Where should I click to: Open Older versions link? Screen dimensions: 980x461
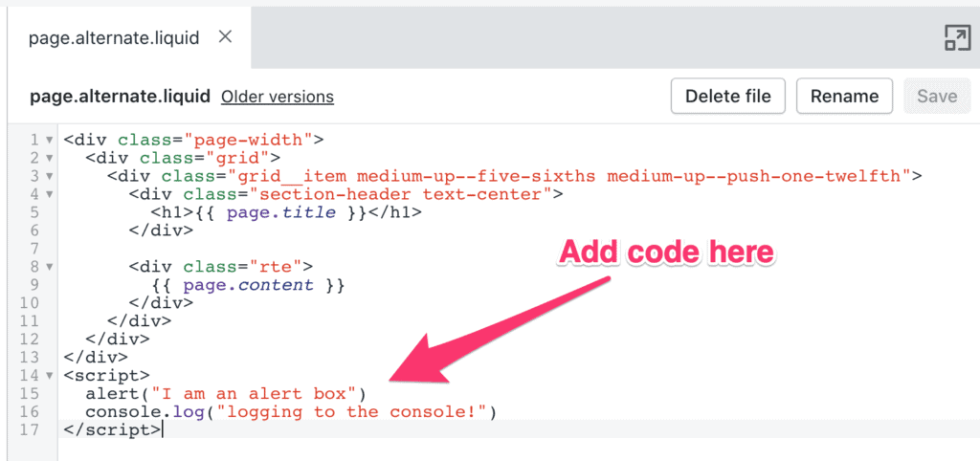point(278,97)
